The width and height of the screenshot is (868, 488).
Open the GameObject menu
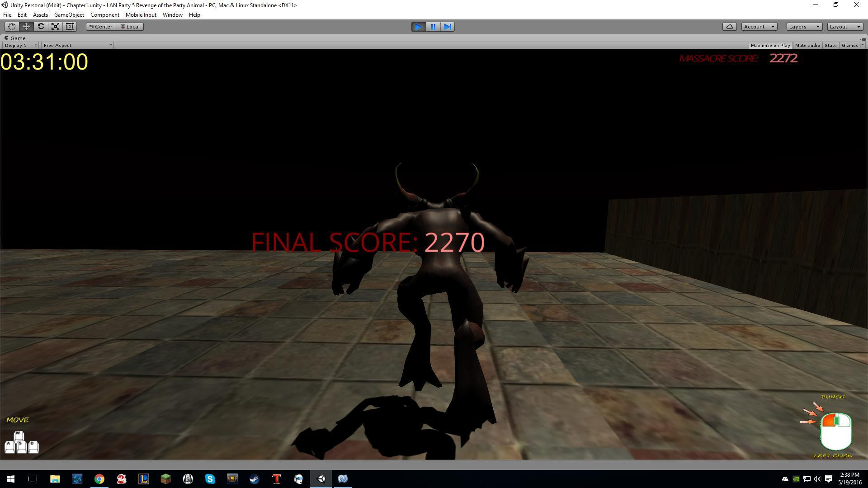pyautogui.click(x=69, y=15)
